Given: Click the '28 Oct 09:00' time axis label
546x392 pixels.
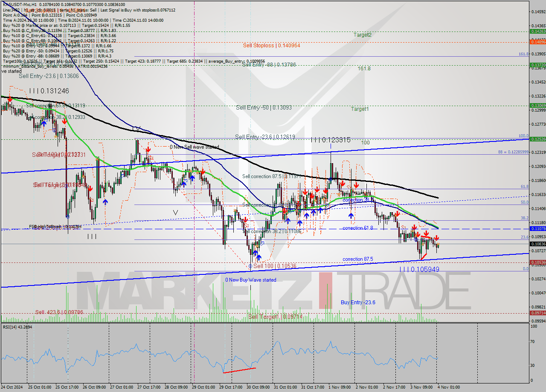Looking at the screenshot, I should (x=176, y=387).
